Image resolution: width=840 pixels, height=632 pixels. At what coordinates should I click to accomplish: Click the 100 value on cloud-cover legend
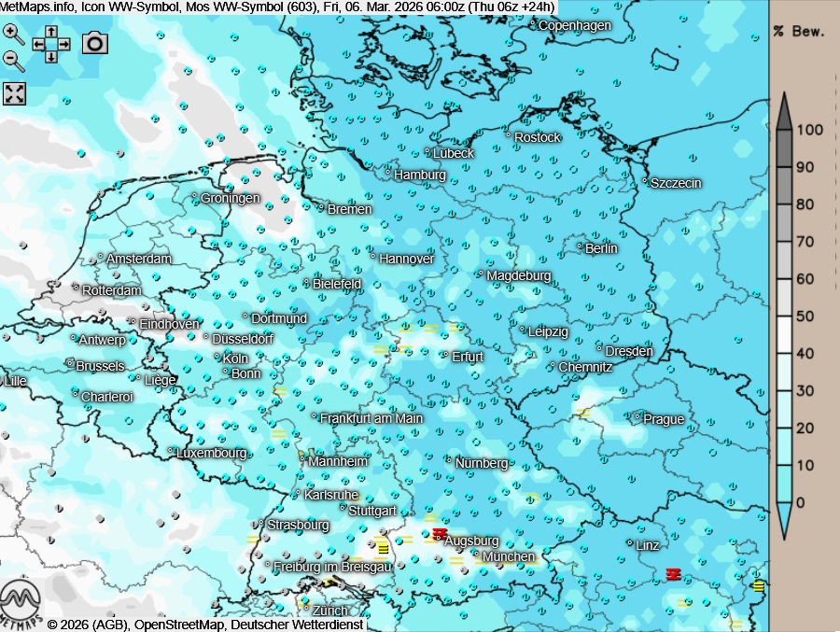click(x=808, y=130)
